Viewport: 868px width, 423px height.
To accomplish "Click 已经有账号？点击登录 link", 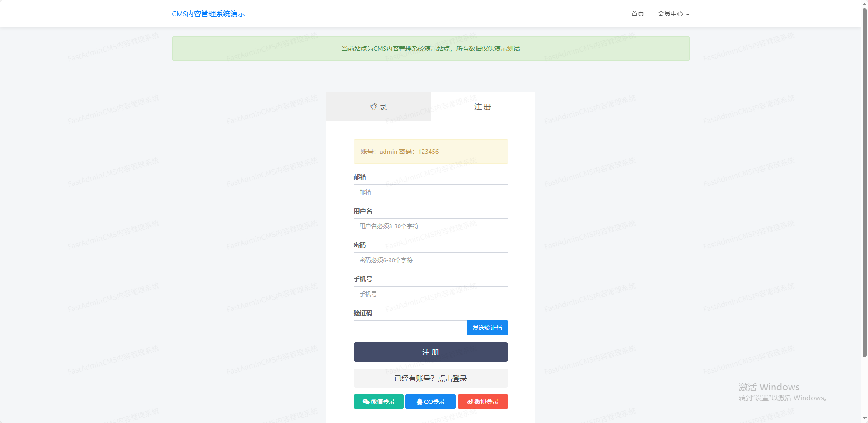I will click(430, 378).
